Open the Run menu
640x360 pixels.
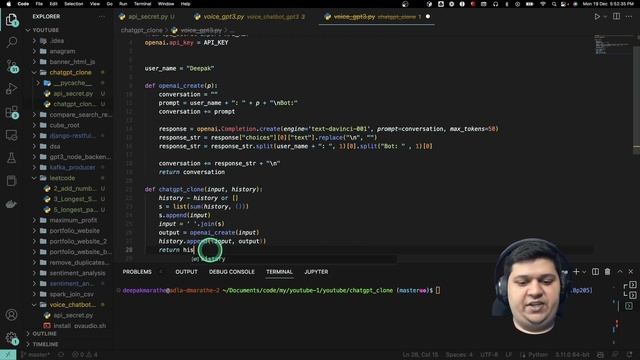click(x=123, y=4)
